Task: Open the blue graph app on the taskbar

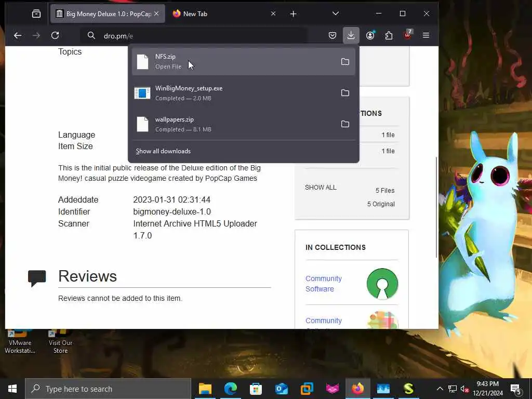Action: tap(383, 389)
